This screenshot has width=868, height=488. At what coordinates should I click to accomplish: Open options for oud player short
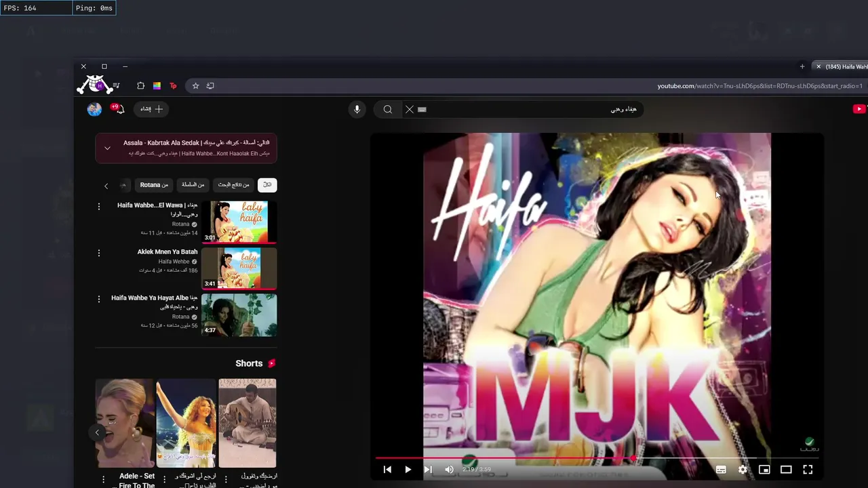tap(226, 479)
